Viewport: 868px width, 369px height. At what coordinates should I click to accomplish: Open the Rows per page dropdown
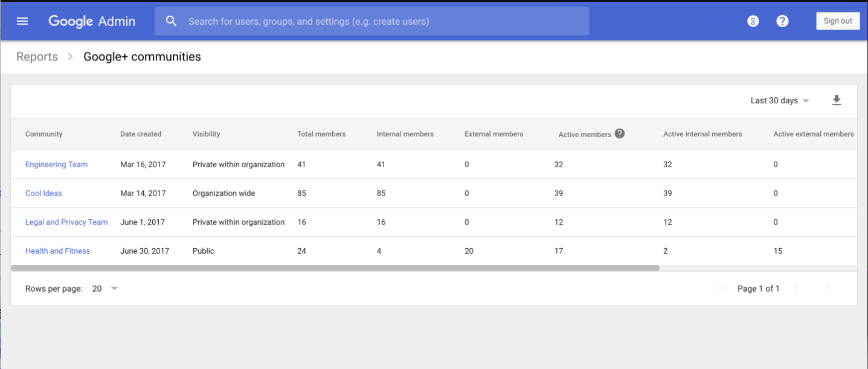[x=104, y=289]
